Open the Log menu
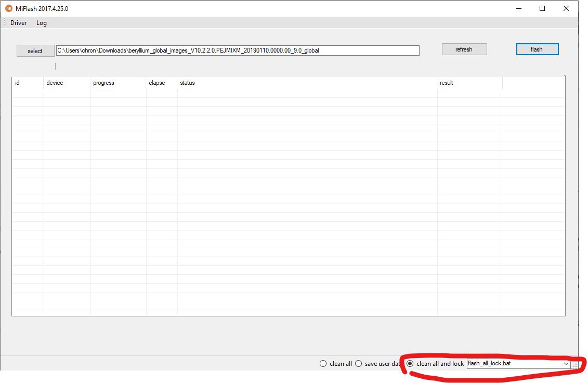The image size is (588, 383). pos(41,23)
